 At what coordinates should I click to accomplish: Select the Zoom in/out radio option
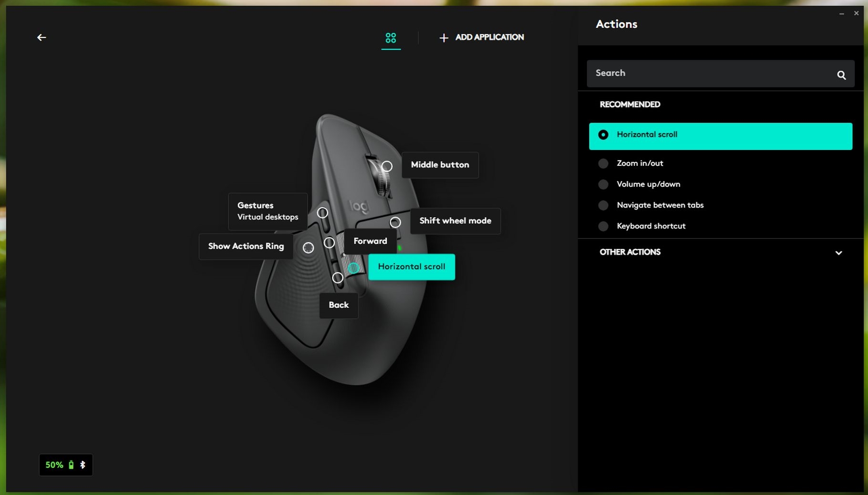[603, 163]
